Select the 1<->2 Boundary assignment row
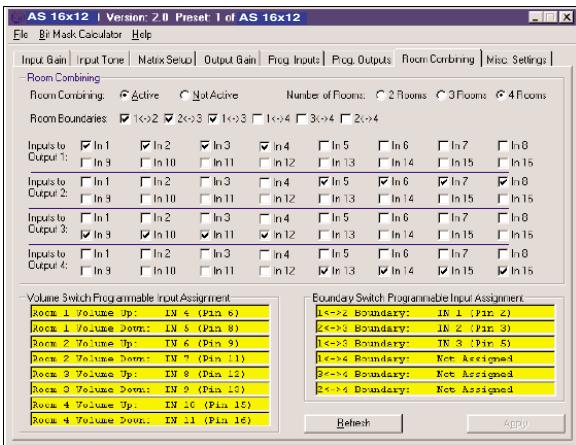The image size is (576, 445). pyautogui.click(x=435, y=313)
